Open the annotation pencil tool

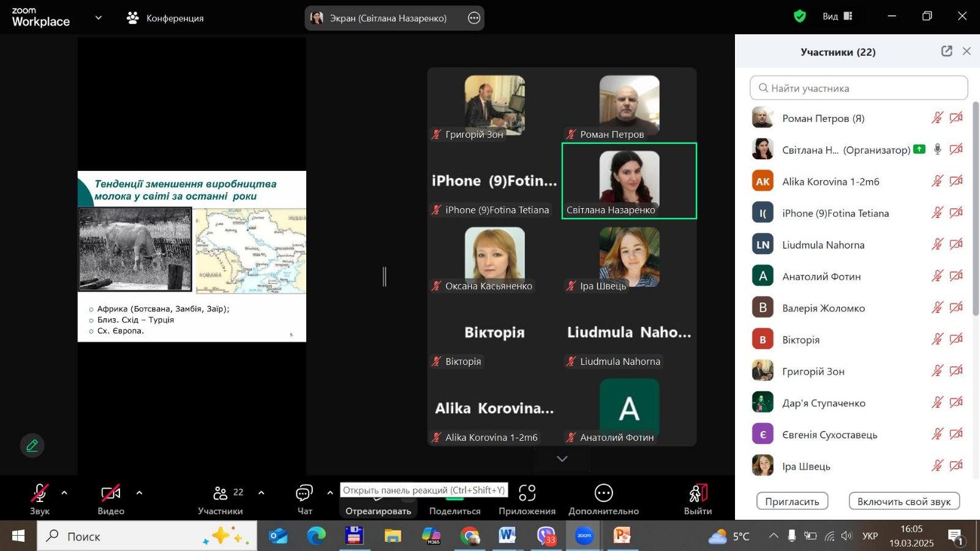coord(32,446)
